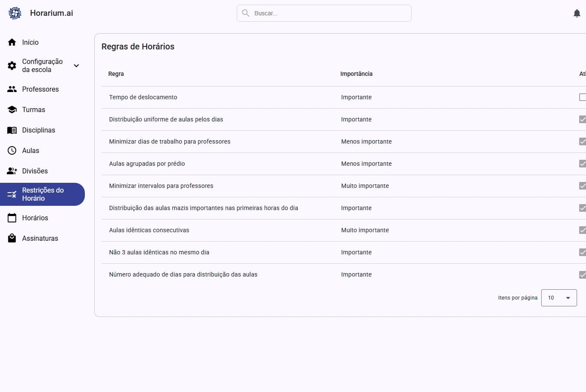Toggle Aulas idênticas consecutivas checkbox
Image resolution: width=586 pixels, height=392 pixels.
coord(583,230)
